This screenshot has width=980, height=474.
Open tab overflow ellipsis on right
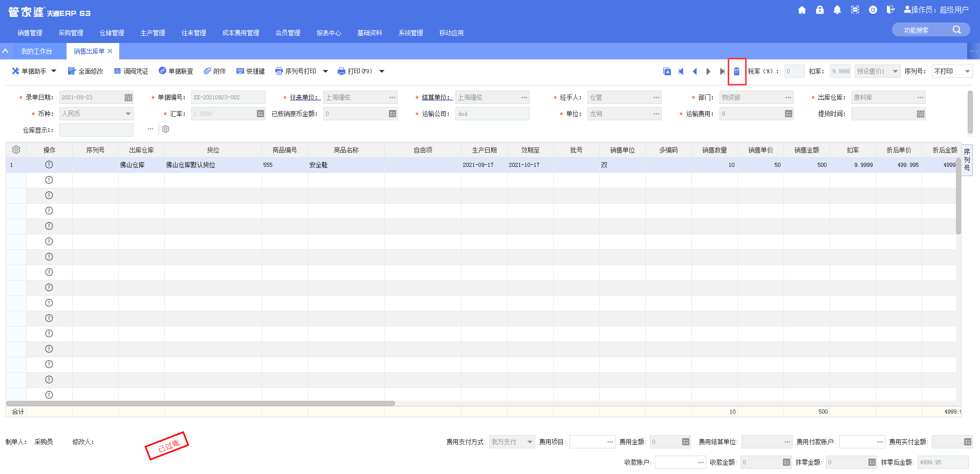coord(974,51)
